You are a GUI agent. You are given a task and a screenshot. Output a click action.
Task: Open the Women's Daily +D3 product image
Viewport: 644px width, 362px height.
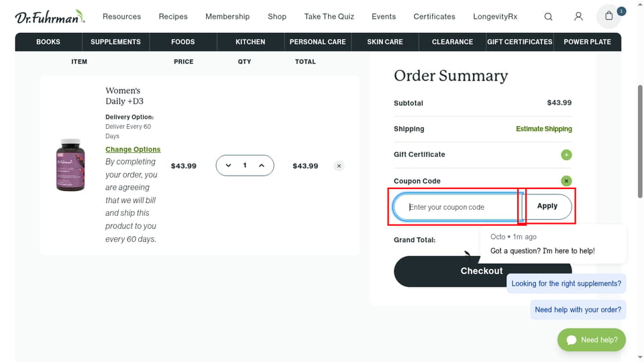[x=70, y=165]
